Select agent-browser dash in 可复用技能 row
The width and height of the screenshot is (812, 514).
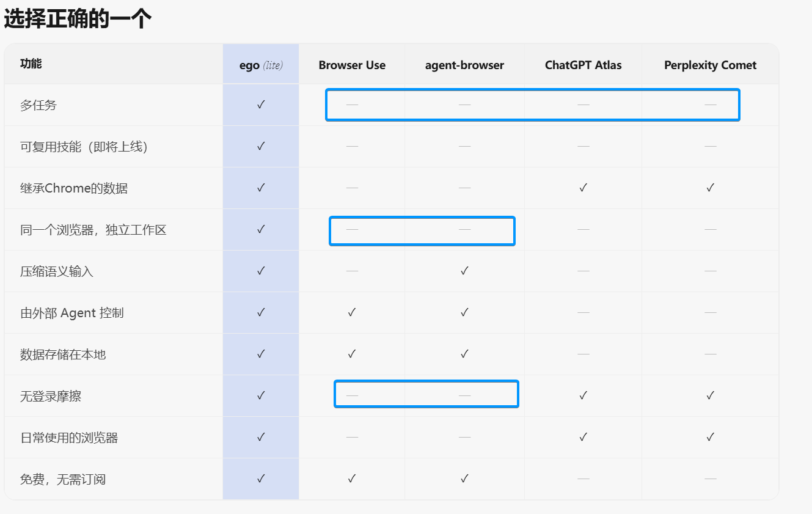(464, 147)
